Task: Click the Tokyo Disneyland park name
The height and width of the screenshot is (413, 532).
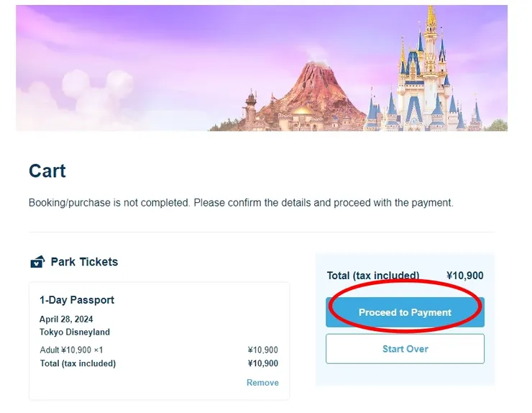Action: click(75, 332)
